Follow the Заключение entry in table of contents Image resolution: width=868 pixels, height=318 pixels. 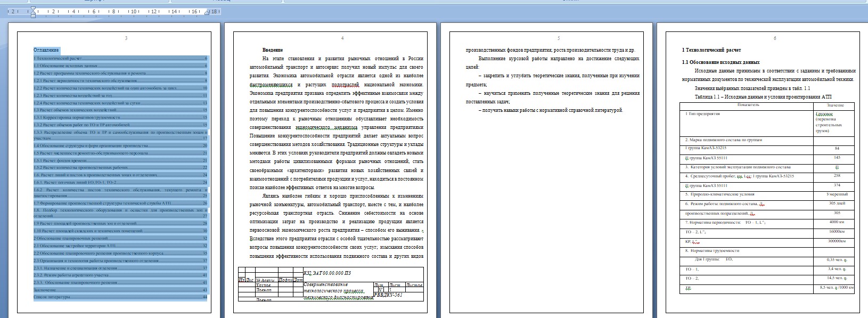(45, 290)
